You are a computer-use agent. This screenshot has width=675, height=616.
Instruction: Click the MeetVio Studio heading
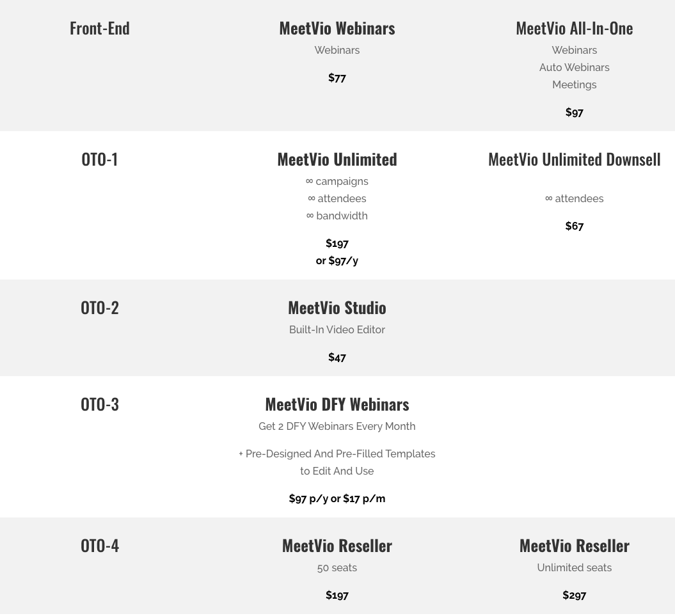(x=337, y=308)
